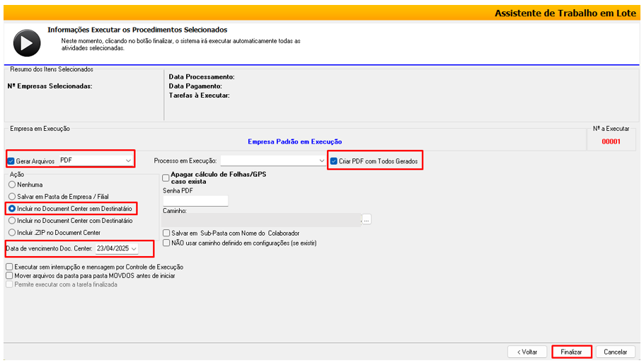The width and height of the screenshot is (644, 363).
Task: Click the ellipsis browse button beside Caminho
Action: (x=366, y=219)
